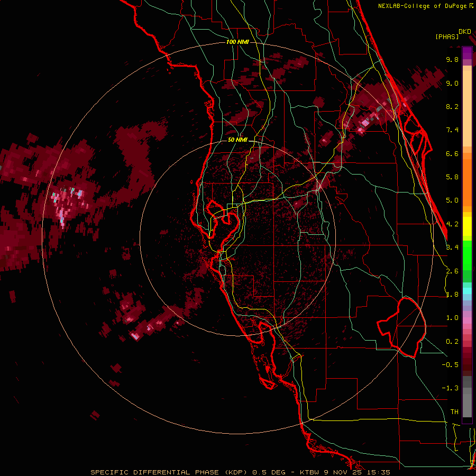This screenshot has height=476, width=476.
Task: Click the 5.8 color scale value
Action: point(452,177)
